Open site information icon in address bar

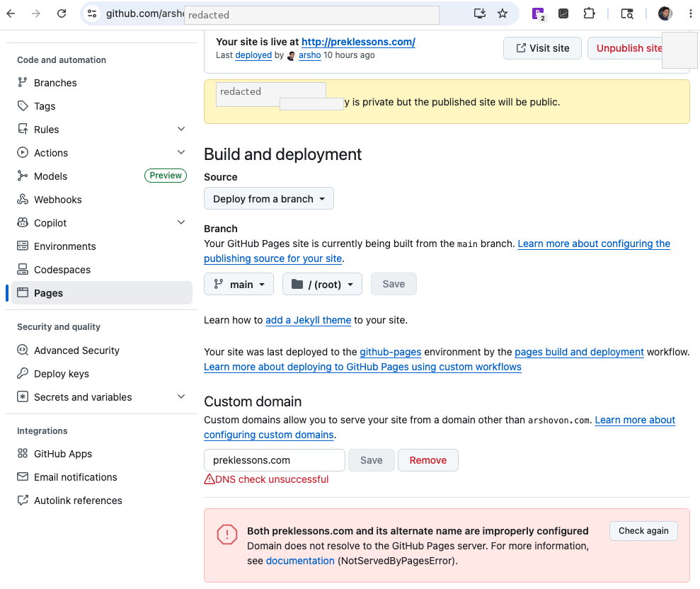92,13
